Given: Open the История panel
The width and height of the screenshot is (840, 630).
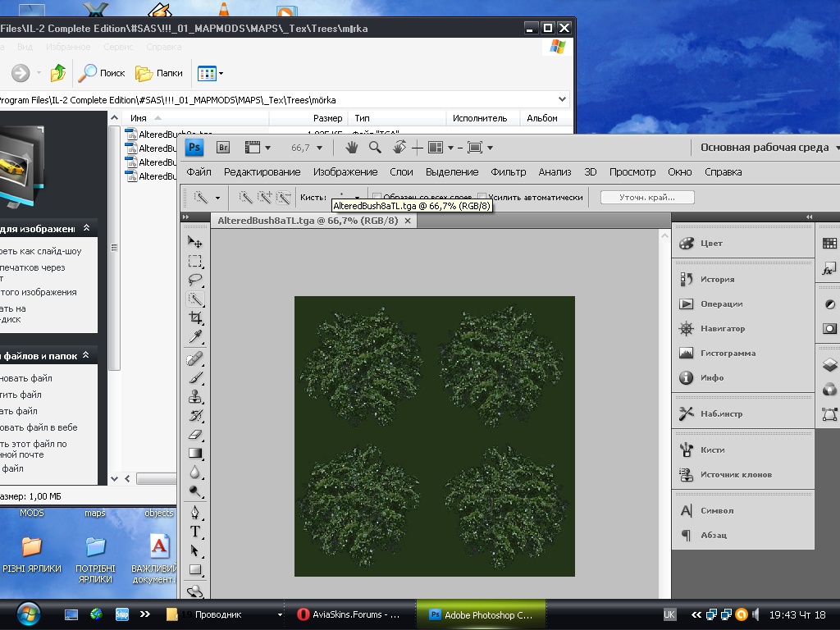Looking at the screenshot, I should pyautogui.click(x=716, y=279).
